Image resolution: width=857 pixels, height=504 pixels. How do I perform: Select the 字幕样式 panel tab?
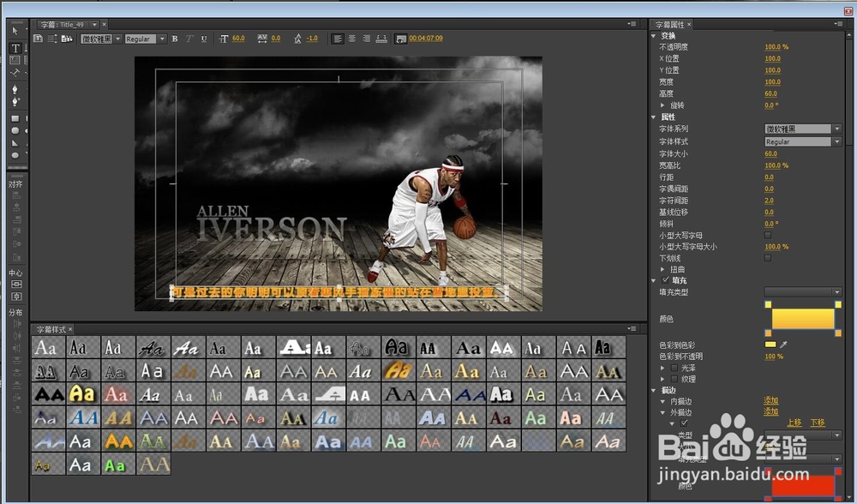(51, 329)
